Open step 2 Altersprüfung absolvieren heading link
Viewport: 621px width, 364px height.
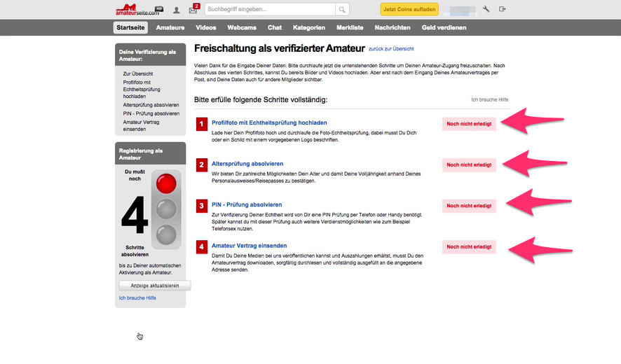[247, 164]
